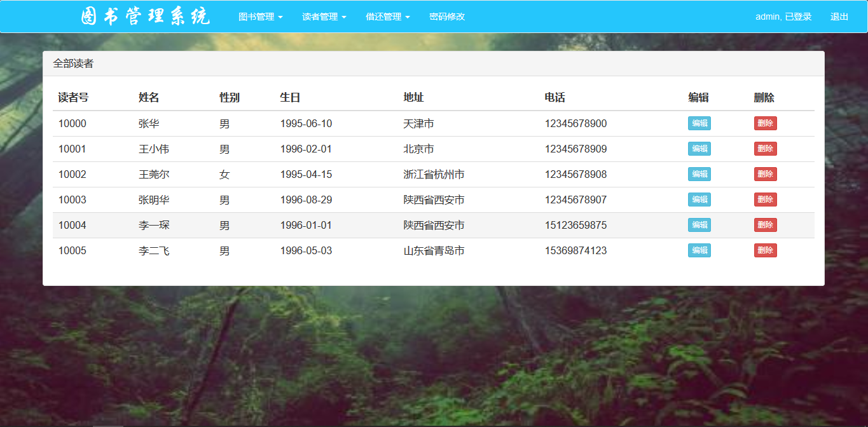Click 编辑 button for reader 10002
Screen dimensions: 868x427
[699, 174]
